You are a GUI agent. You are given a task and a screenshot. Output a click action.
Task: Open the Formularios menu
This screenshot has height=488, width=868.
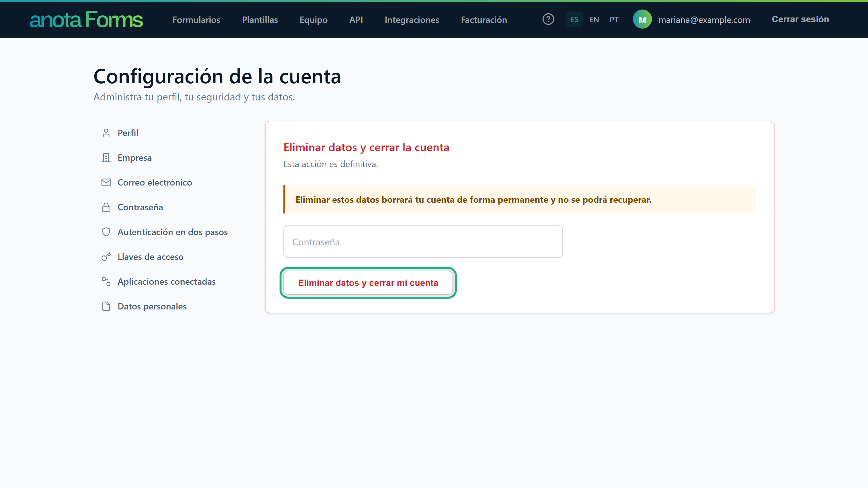196,20
